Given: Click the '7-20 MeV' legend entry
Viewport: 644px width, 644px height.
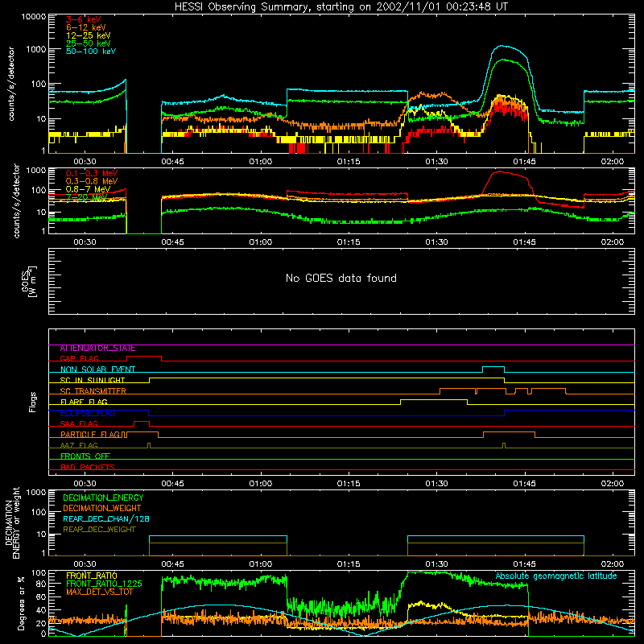Looking at the screenshot, I should click(x=87, y=197).
